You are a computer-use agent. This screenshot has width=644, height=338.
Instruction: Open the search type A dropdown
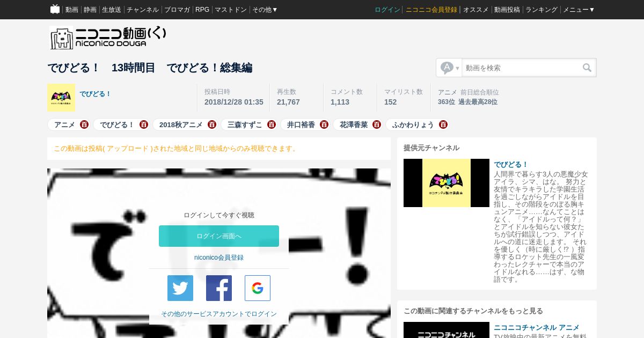click(x=450, y=68)
